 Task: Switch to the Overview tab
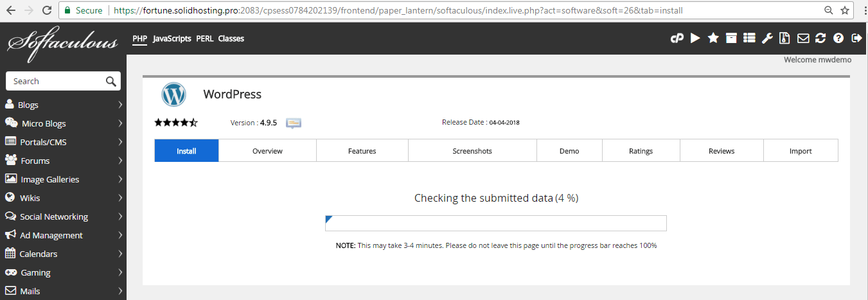tap(267, 151)
